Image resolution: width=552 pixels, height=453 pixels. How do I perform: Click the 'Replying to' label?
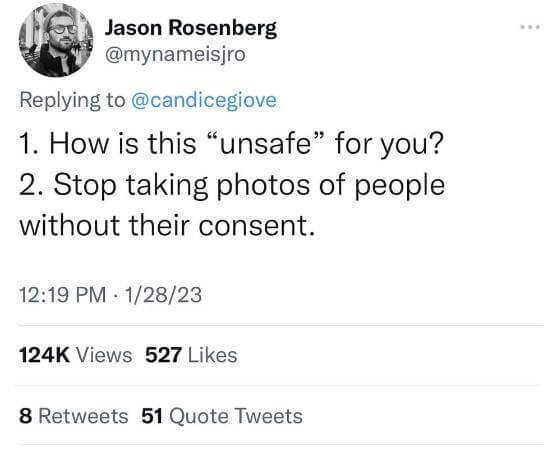pos(72,101)
